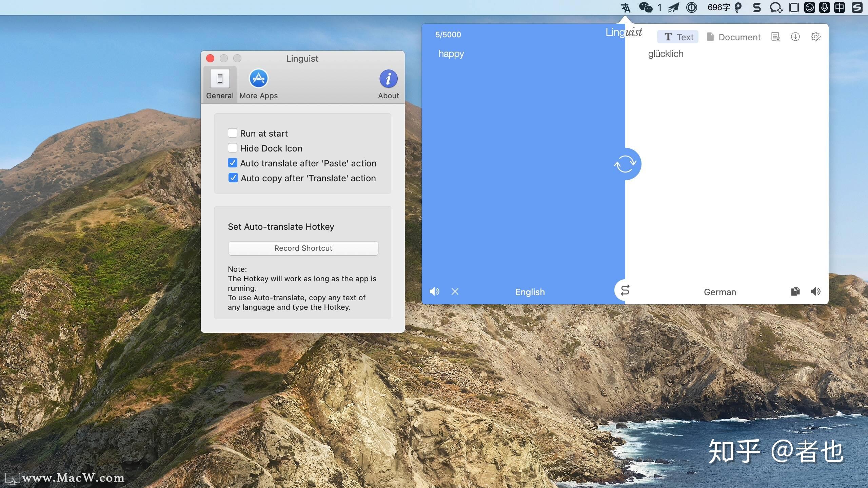This screenshot has width=868, height=488.
Task: Open the history list icon
Action: [x=775, y=37]
